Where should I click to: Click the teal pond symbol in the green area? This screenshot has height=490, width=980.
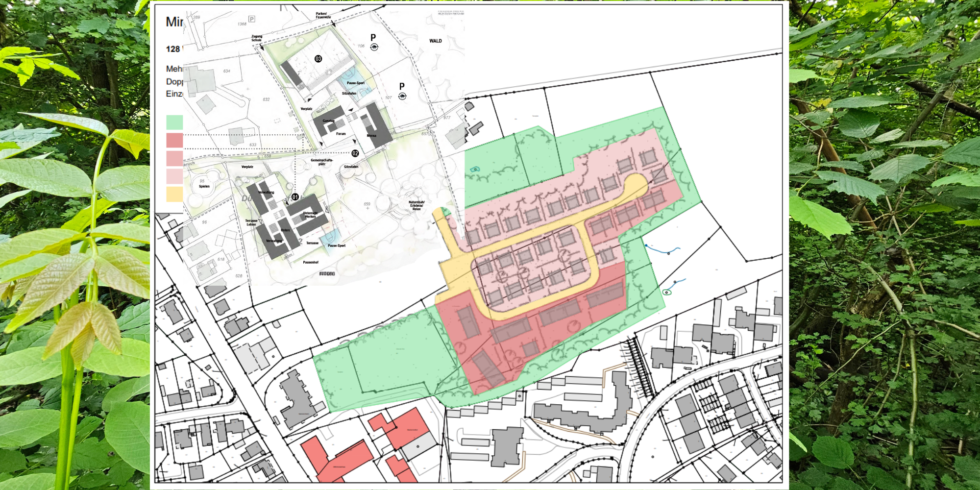474,170
